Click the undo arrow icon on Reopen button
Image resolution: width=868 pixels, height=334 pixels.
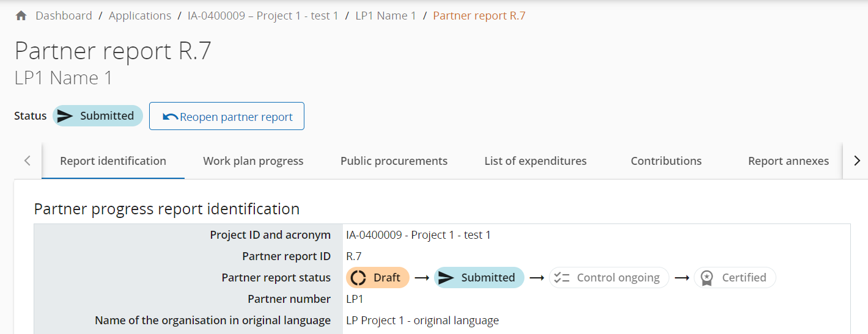click(171, 117)
